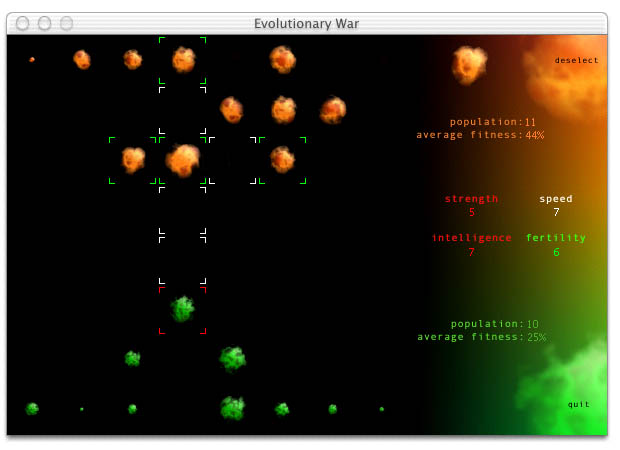Select third orange creature in the top row
620x450 pixels.
(x=132, y=60)
